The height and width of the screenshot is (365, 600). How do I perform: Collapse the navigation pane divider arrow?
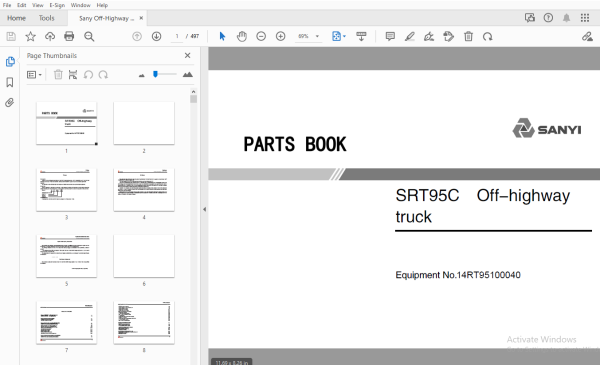click(x=204, y=209)
